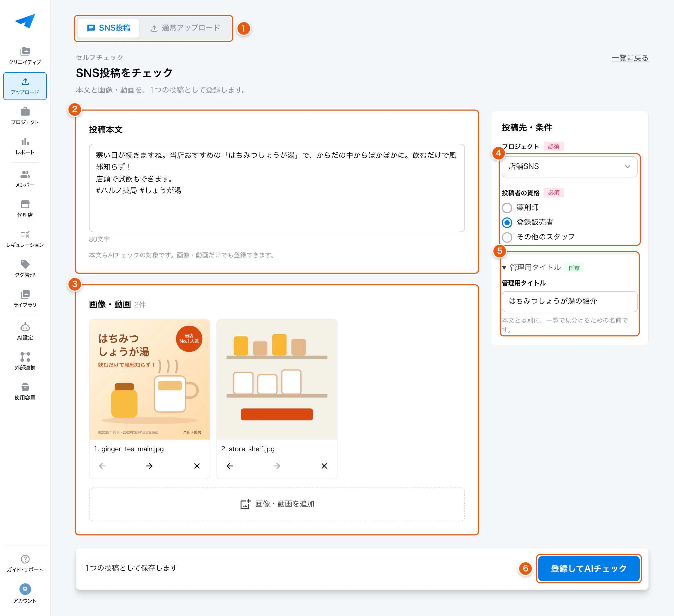Switch to the SNS投稿 tab
The image size is (674, 616).
(108, 28)
